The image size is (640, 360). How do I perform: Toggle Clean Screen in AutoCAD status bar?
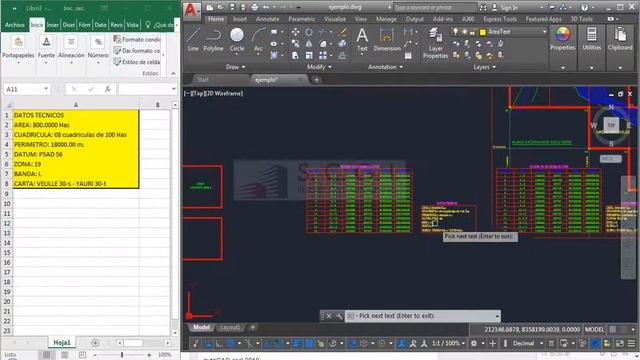pyautogui.click(x=620, y=343)
